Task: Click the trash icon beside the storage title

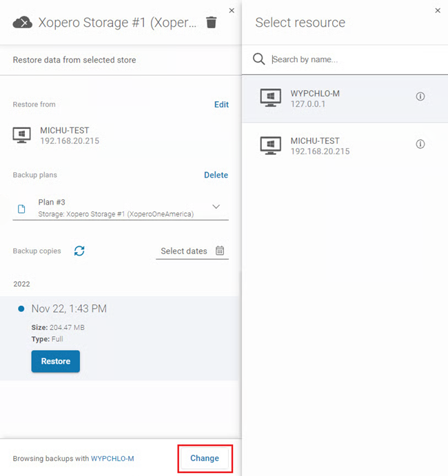Action: tap(212, 23)
